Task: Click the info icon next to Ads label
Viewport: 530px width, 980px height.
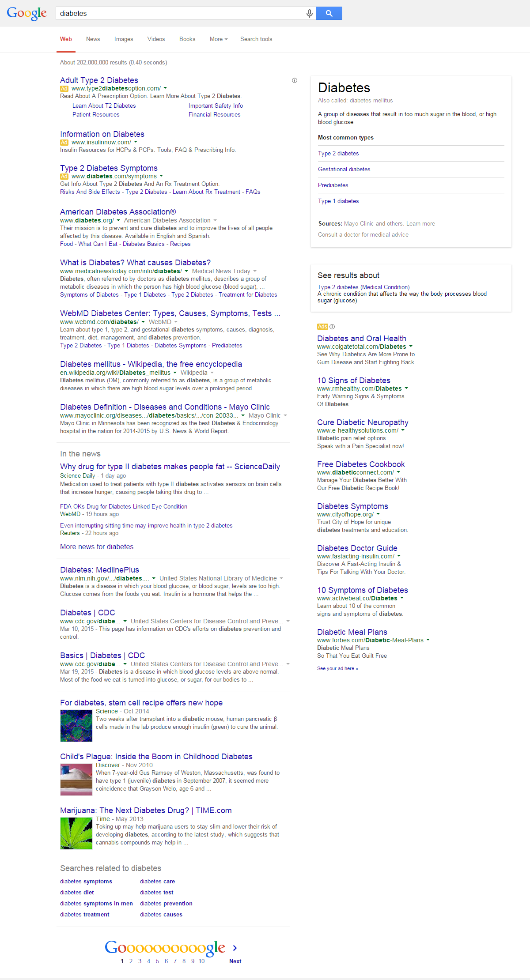Action: pyautogui.click(x=332, y=327)
